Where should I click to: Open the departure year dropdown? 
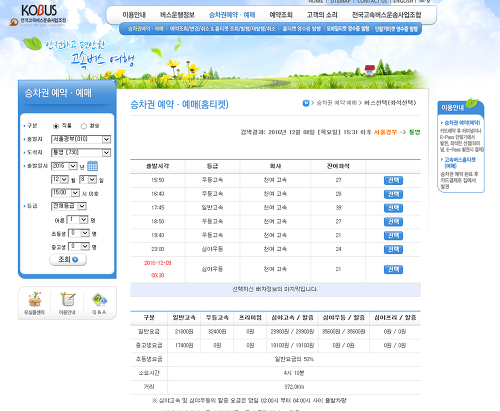tap(64, 166)
